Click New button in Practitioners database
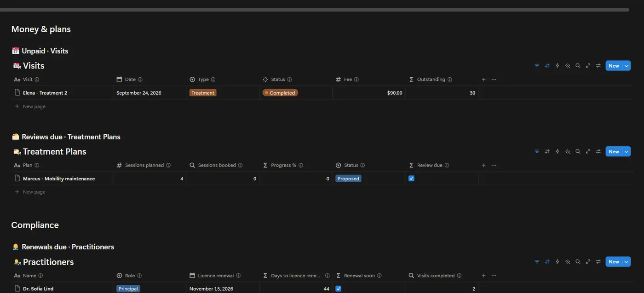Screen dimensions: 644x293 pyautogui.click(x=614, y=262)
